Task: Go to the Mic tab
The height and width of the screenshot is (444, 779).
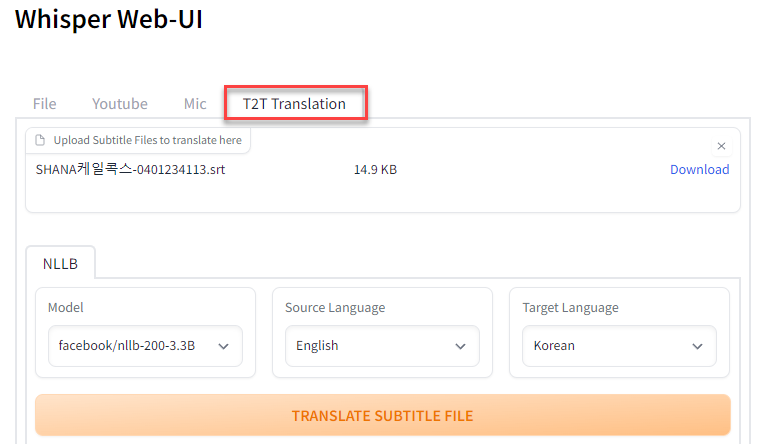Action: (x=195, y=104)
